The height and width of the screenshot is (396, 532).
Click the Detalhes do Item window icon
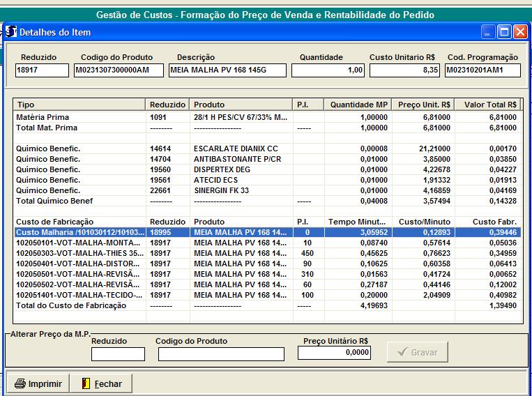click(11, 31)
